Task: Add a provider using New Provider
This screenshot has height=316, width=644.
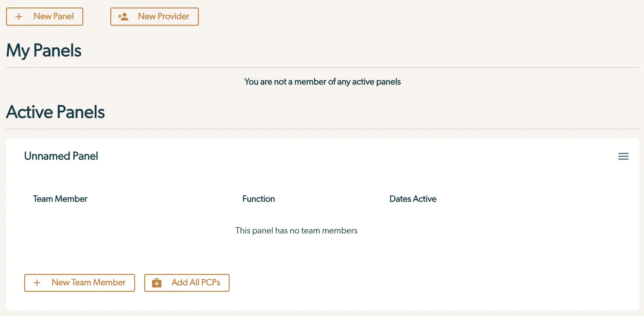Action: (154, 16)
